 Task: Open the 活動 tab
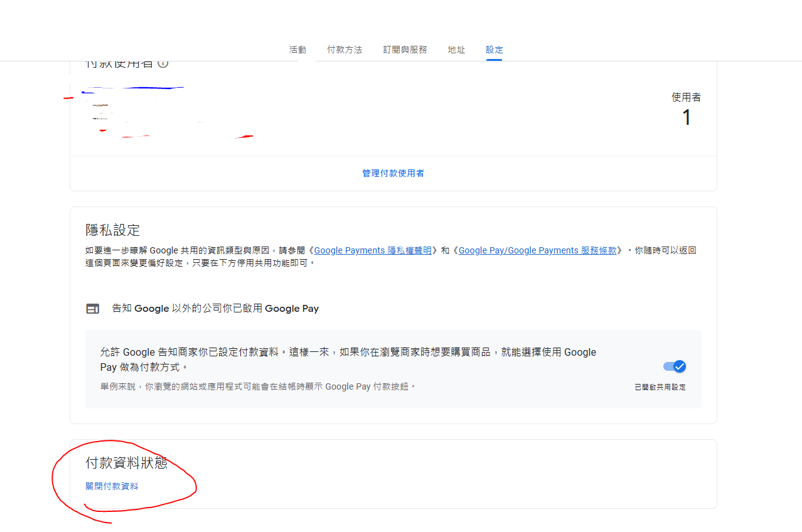(297, 50)
